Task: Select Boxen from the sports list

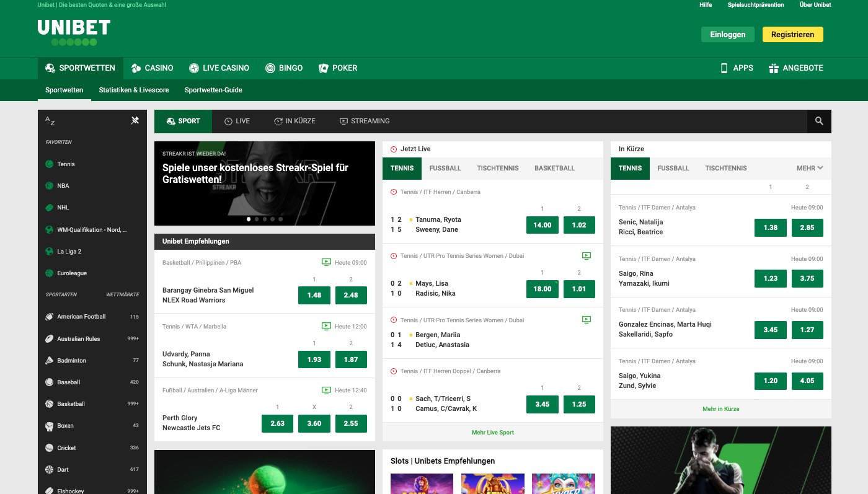Action: tap(66, 426)
